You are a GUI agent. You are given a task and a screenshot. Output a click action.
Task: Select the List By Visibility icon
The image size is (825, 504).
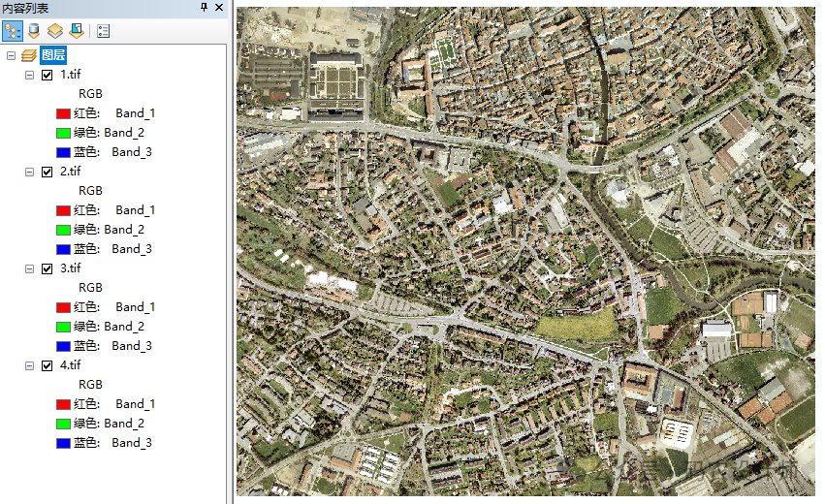pyautogui.click(x=54, y=30)
